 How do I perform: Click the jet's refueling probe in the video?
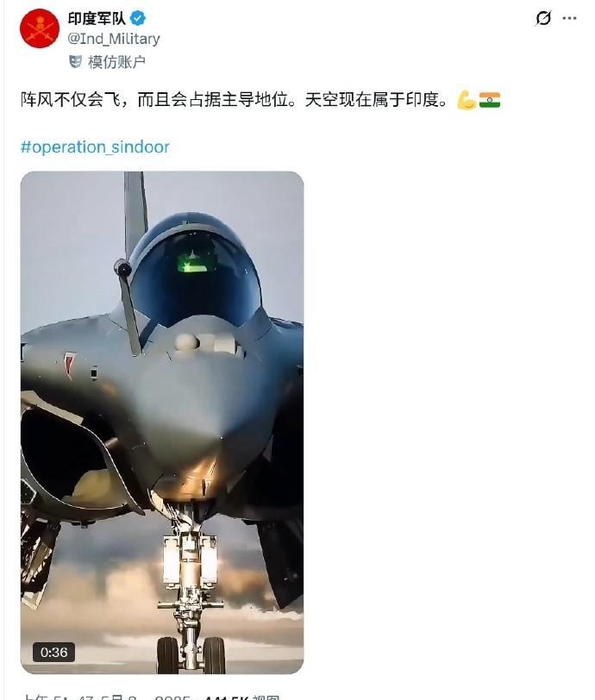(x=128, y=306)
